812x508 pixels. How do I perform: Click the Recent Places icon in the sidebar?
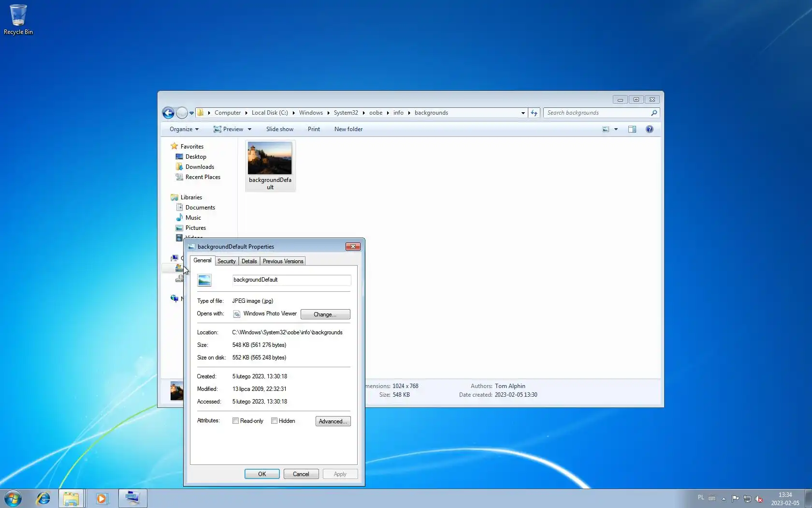(179, 177)
